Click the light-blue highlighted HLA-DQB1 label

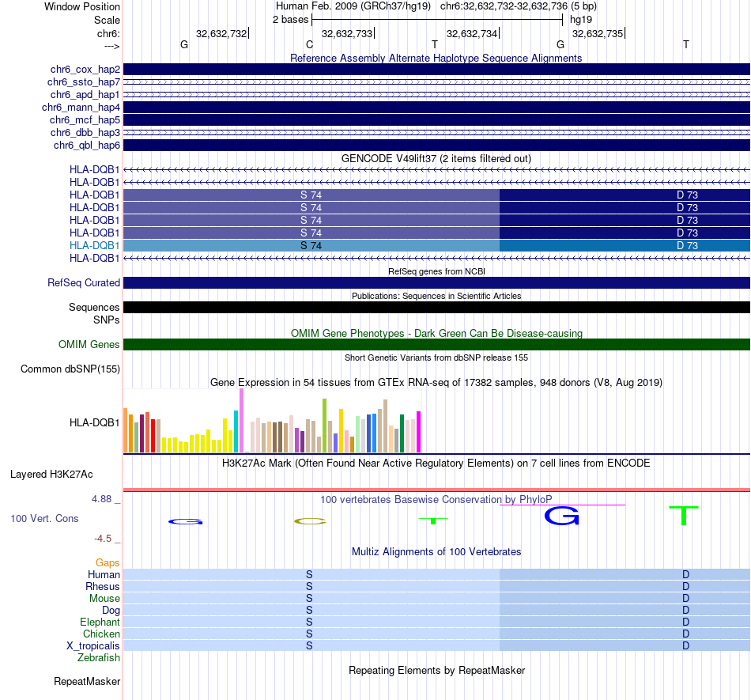(94, 245)
